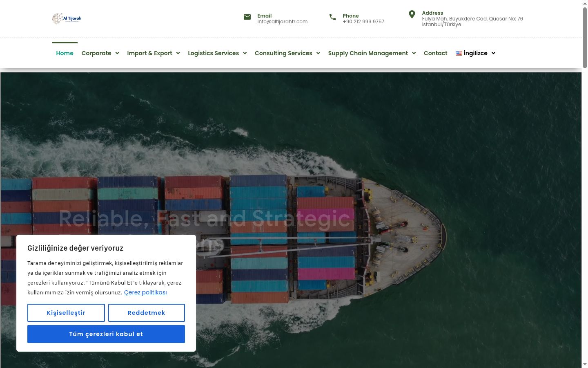Viewport: 588px width, 368px height.
Task: Expand the Corporate dropdown arrow
Action: pyautogui.click(x=117, y=53)
